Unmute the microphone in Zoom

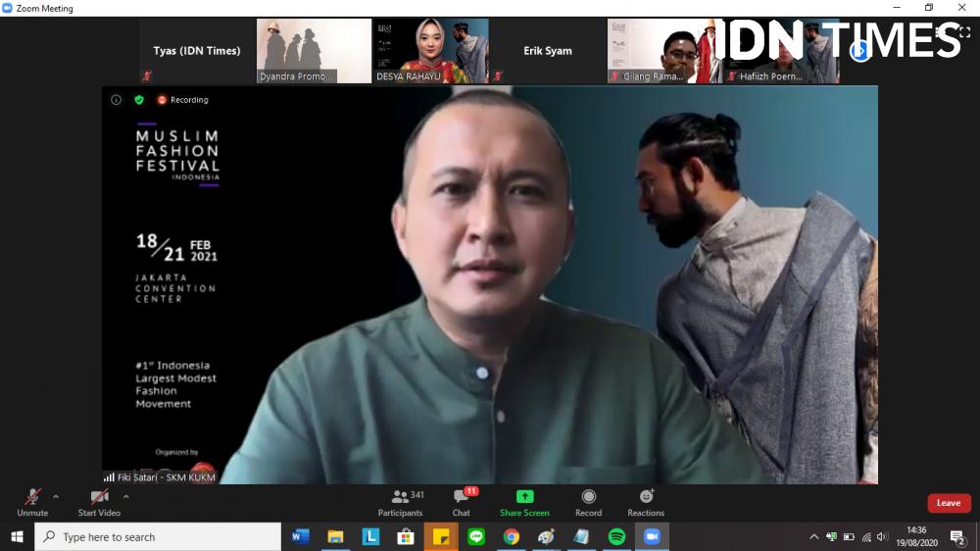click(x=32, y=502)
